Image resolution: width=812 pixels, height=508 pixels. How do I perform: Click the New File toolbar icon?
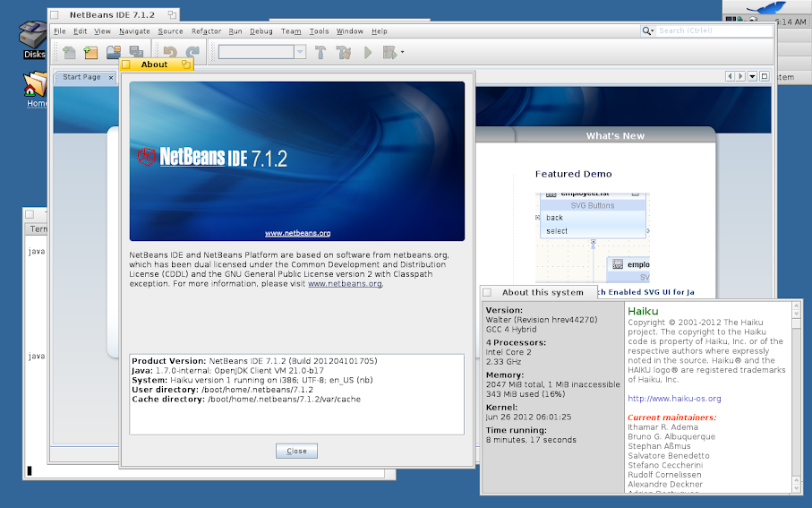point(69,52)
